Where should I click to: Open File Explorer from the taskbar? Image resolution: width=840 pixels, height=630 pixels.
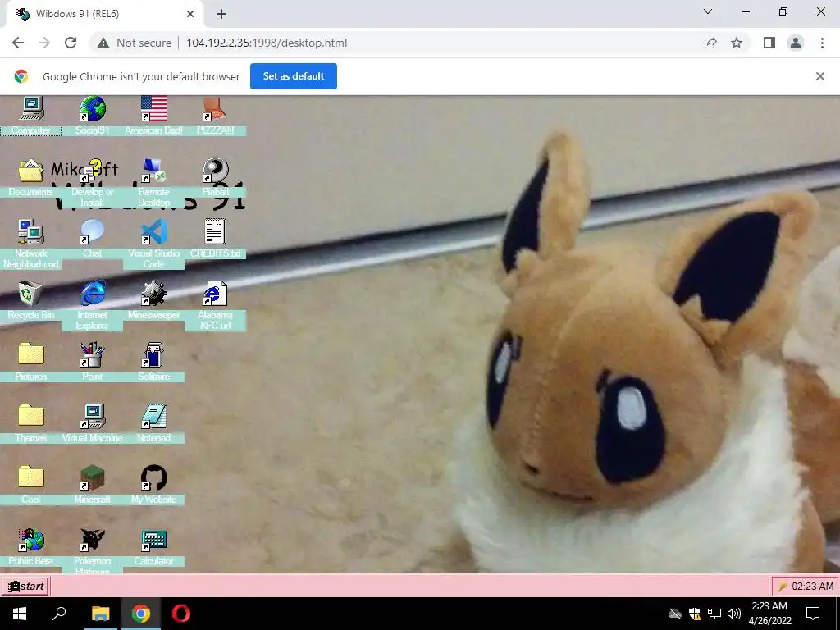100,614
